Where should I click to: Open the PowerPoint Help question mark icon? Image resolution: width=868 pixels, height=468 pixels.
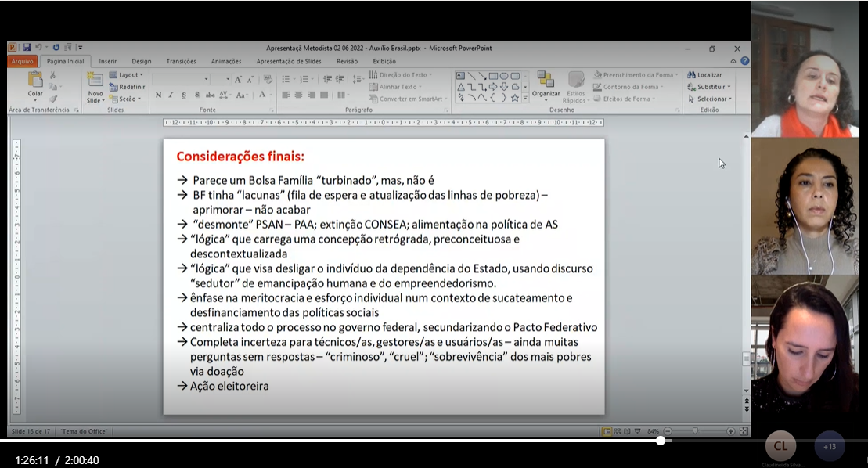tap(744, 61)
